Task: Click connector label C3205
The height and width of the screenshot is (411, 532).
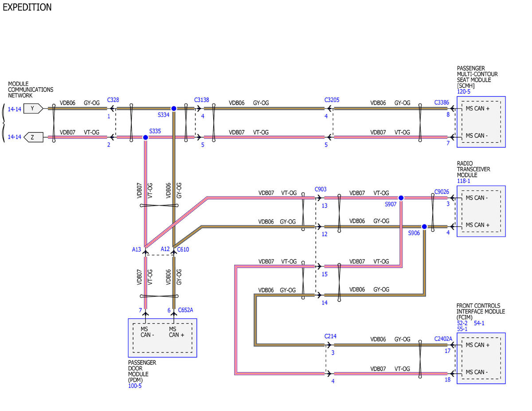Action: [x=332, y=100]
